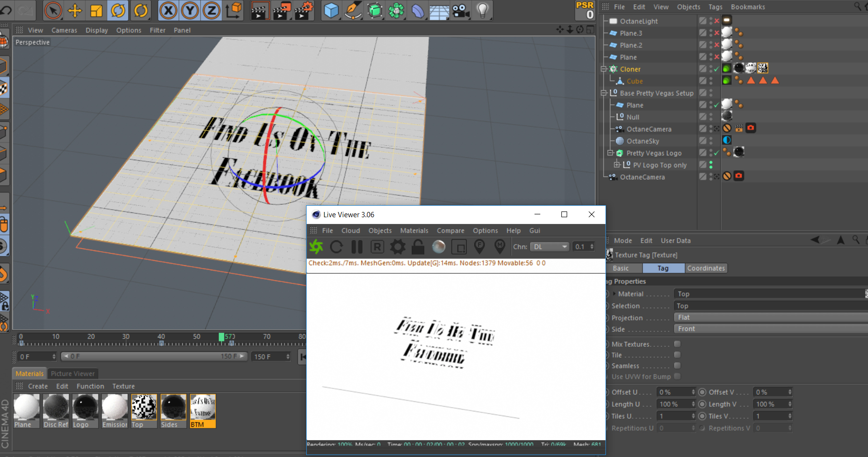Click the Live Viewer lock resolution icon
The height and width of the screenshot is (457, 868).
[418, 247]
